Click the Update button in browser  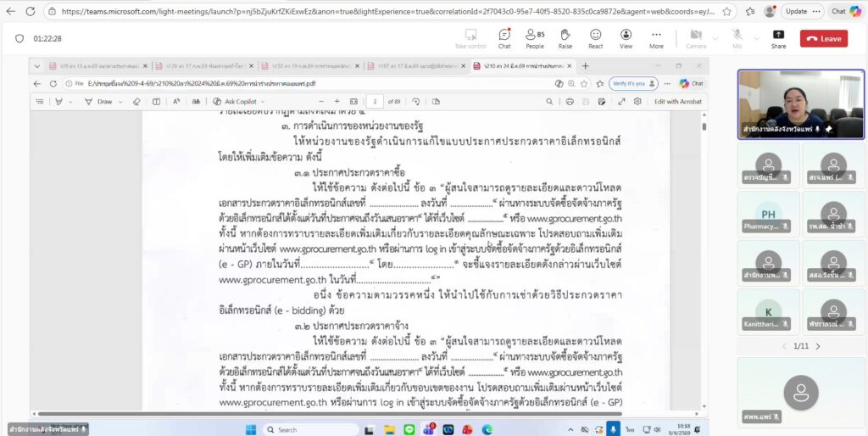click(x=796, y=12)
